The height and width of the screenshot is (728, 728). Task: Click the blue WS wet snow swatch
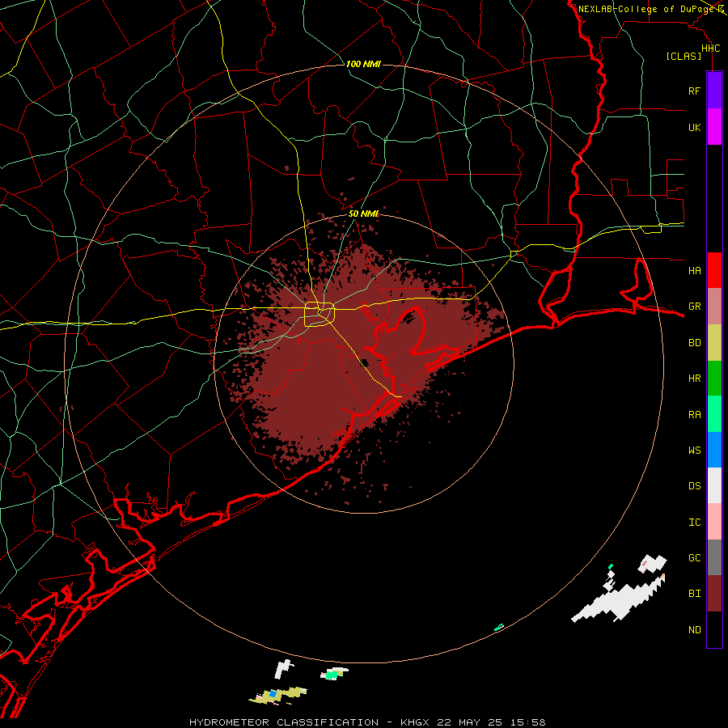714,450
